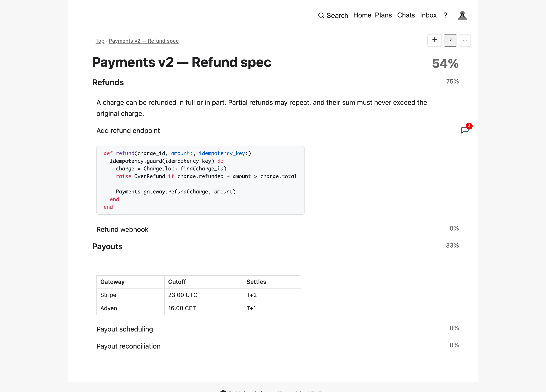
Task: Select the 16:00 CET cell
Action: 203,308
